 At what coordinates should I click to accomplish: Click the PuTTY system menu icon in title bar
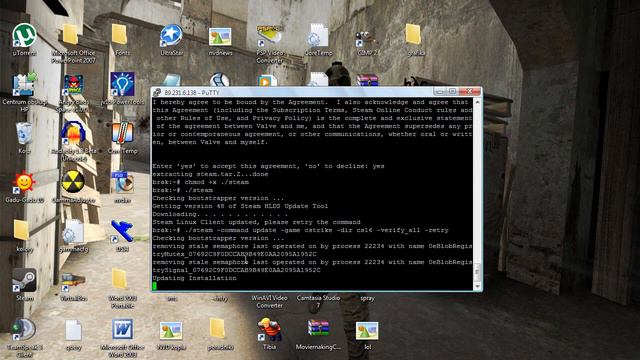[x=157, y=93]
